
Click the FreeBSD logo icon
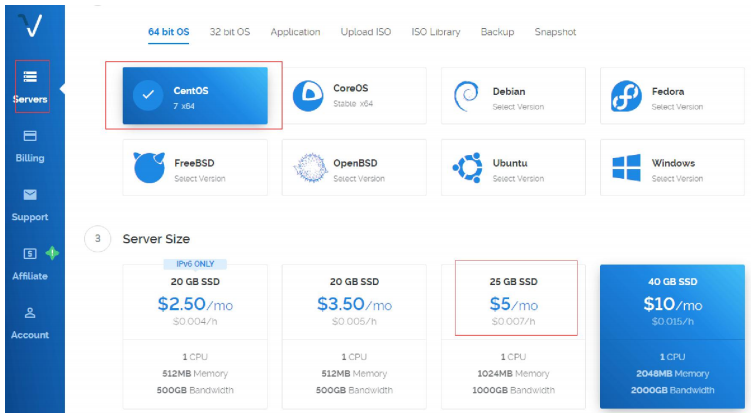(x=149, y=168)
